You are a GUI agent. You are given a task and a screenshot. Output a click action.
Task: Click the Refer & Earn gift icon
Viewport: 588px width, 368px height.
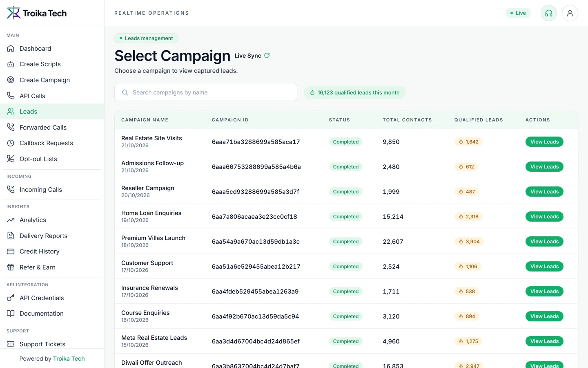(x=11, y=267)
